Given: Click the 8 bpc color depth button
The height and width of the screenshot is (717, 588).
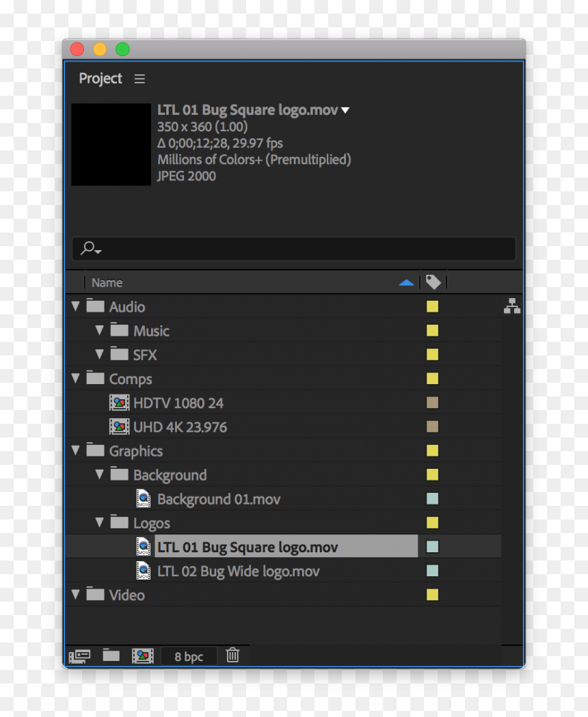Looking at the screenshot, I should [189, 657].
